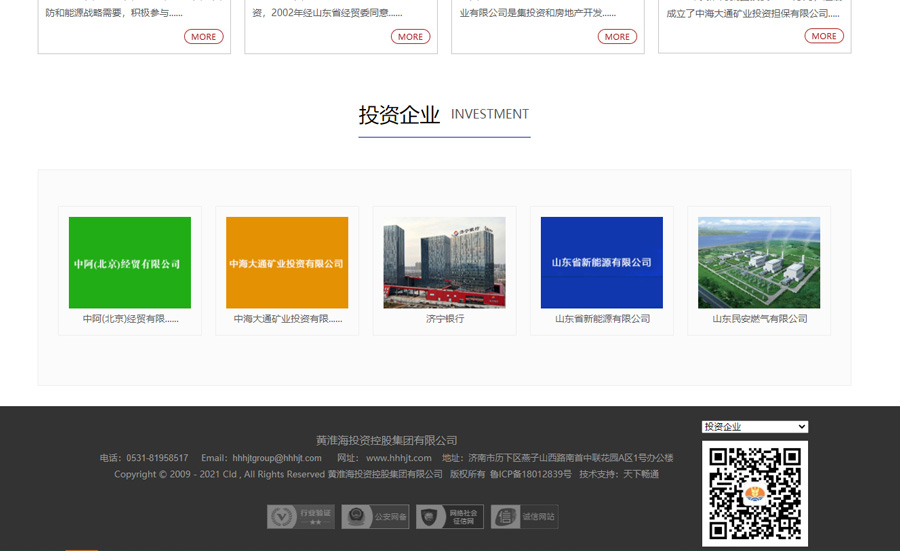Click MORE under the 房地产开发 card

617,37
